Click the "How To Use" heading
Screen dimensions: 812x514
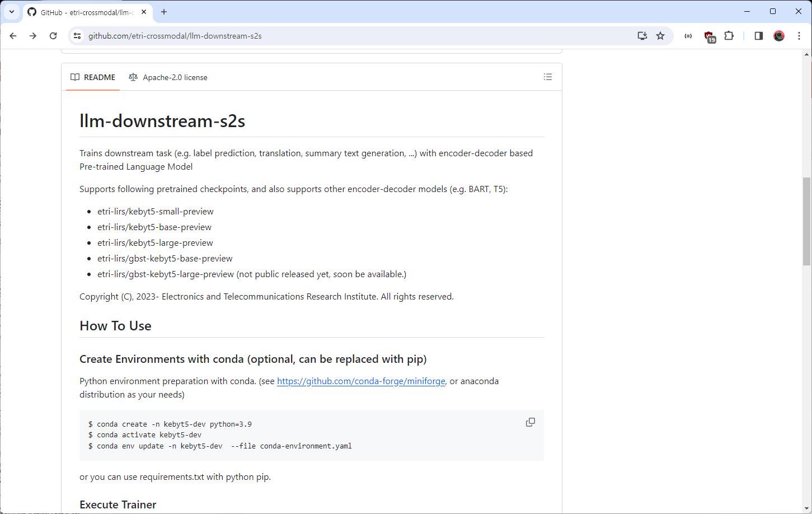115,326
